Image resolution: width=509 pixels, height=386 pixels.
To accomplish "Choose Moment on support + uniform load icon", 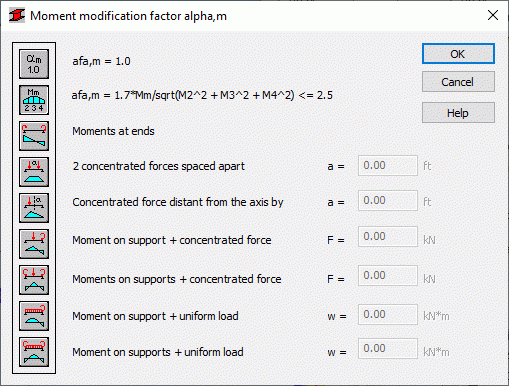I will click(x=34, y=316).
